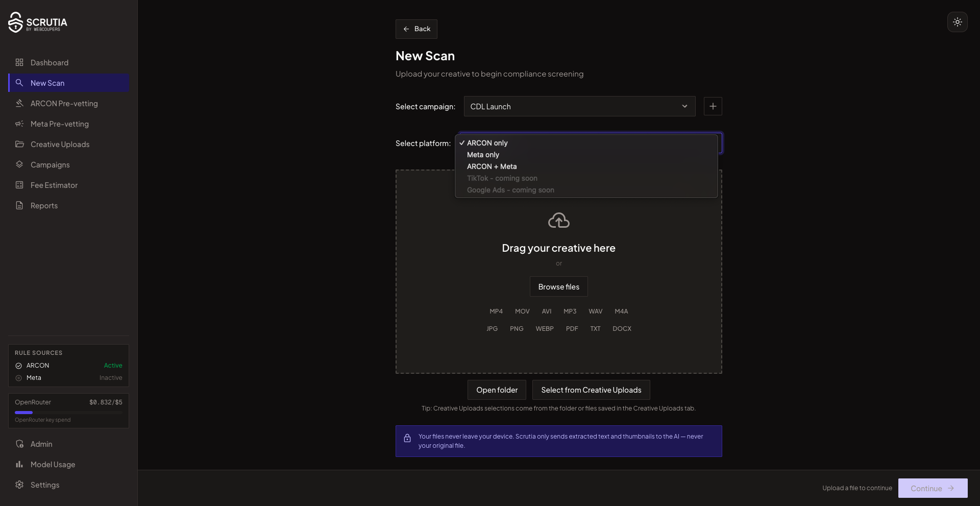Open the campaign dropdown showing CDL Launch
This screenshot has width=980, height=506.
click(579, 106)
